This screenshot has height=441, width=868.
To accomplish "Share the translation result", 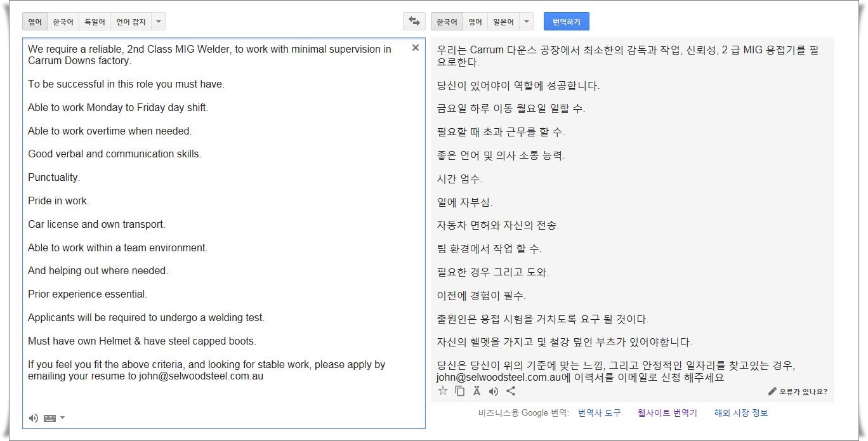I will [511, 392].
